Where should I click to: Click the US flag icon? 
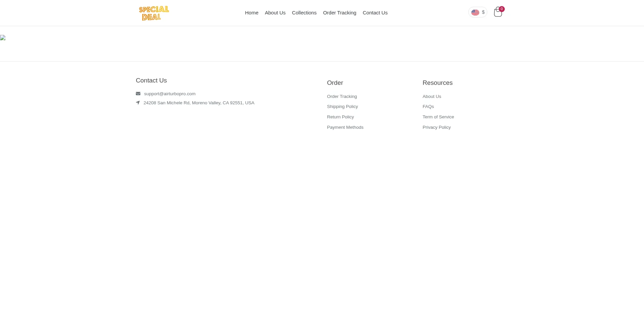[475, 12]
